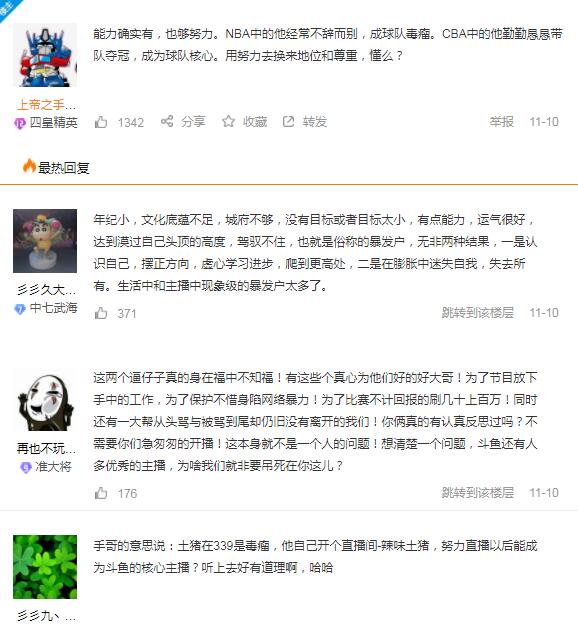The height and width of the screenshot is (624, 578).
Task: Click the purple level badge beside 四皇精英
Action: point(20,123)
